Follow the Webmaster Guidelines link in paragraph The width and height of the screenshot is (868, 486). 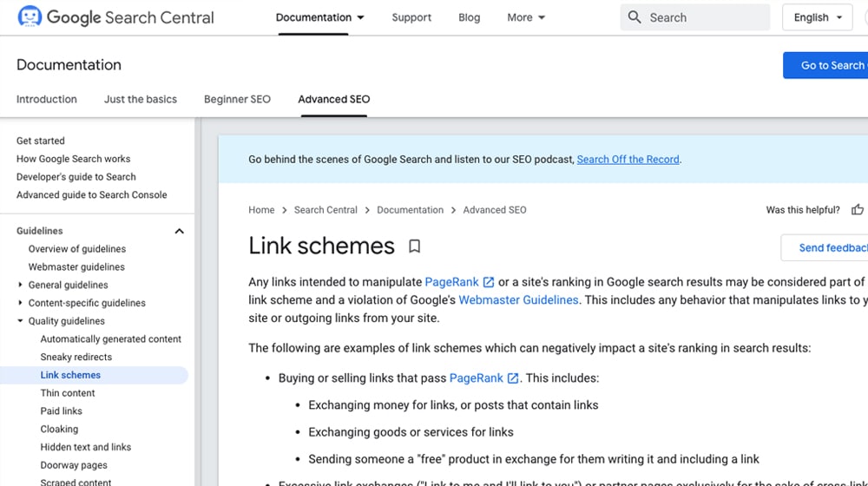[518, 300]
